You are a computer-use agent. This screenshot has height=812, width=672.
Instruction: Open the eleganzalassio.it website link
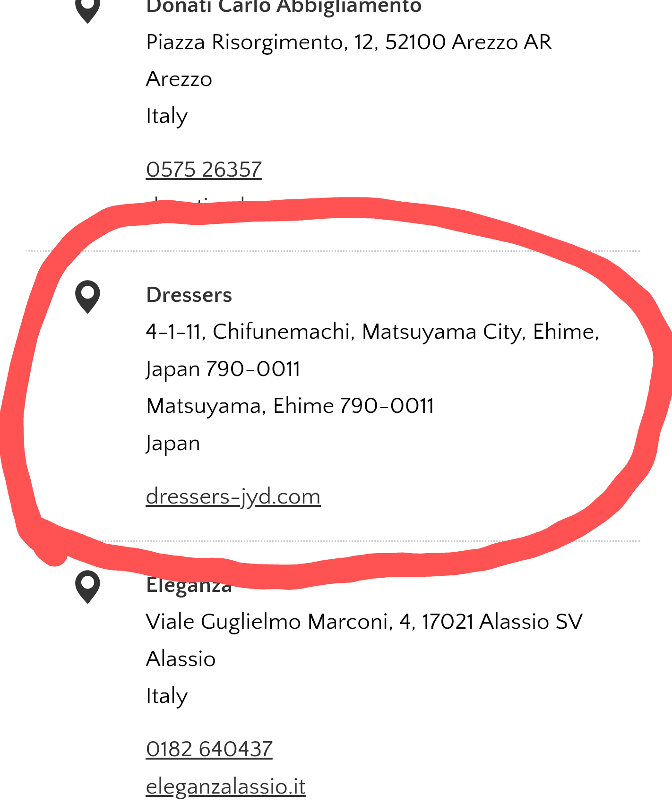click(x=225, y=787)
